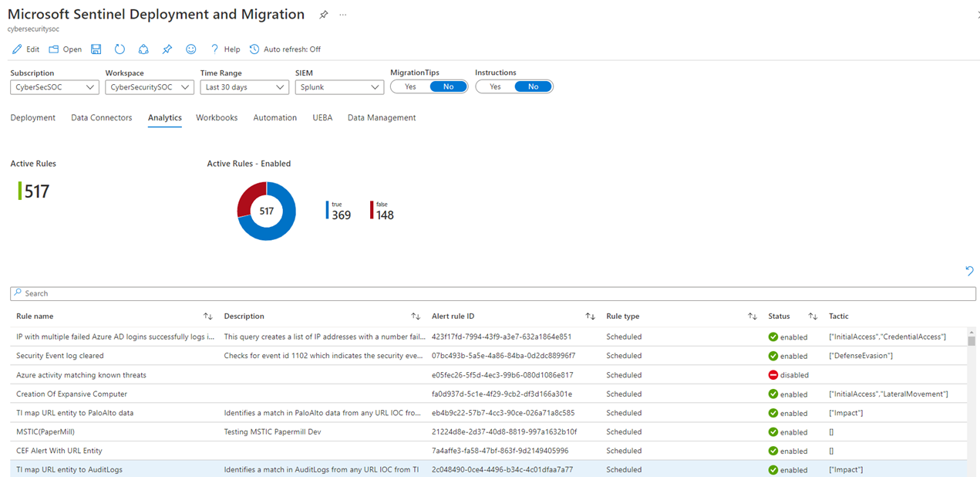This screenshot has width=980, height=477.
Task: Click the Tactic column header
Action: [x=839, y=316]
